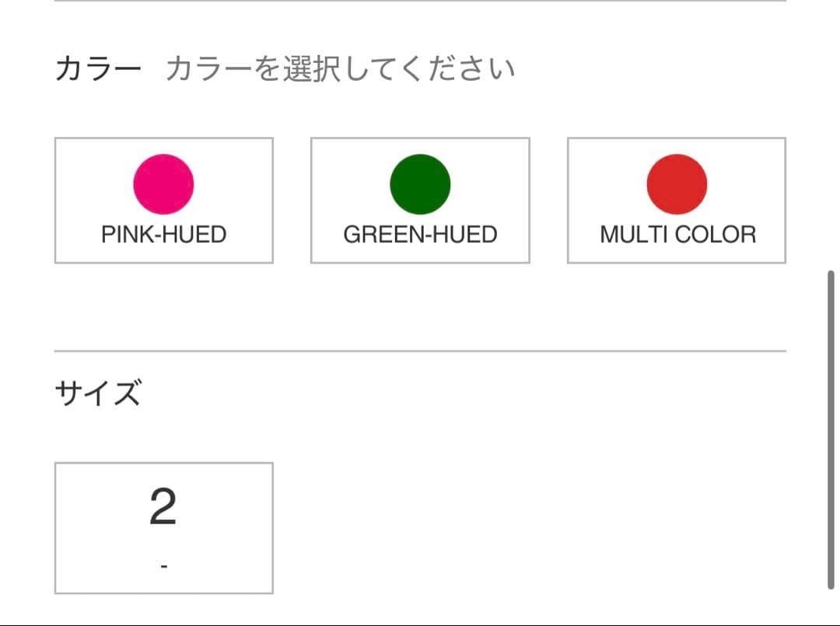Click the red circle swatch
Screen dimensions: 840x626
(x=676, y=184)
